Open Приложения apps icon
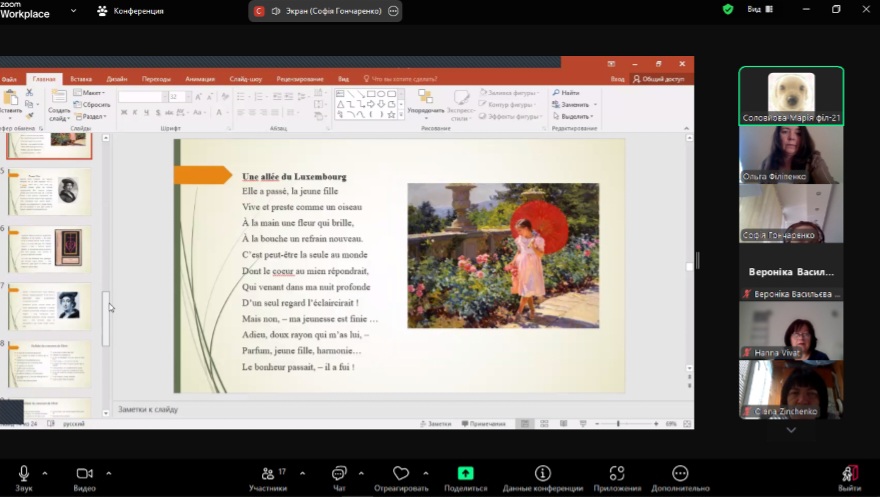This screenshot has height=497, width=880. coord(617,473)
